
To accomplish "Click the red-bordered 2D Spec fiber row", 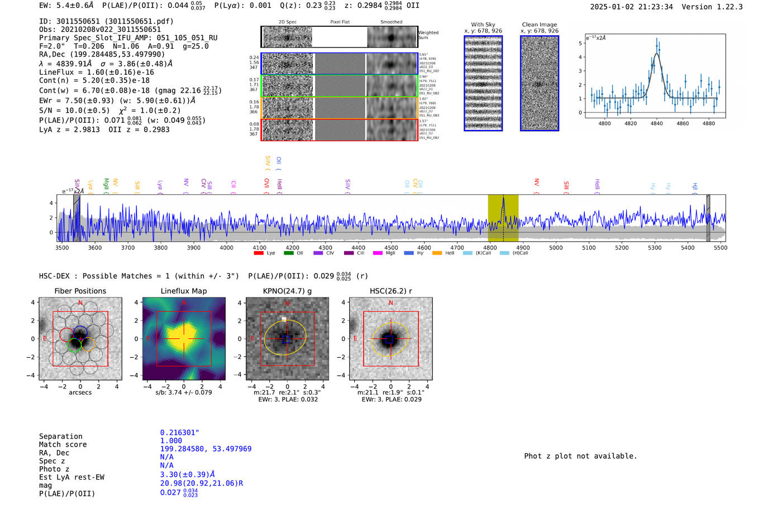I will (x=287, y=130).
